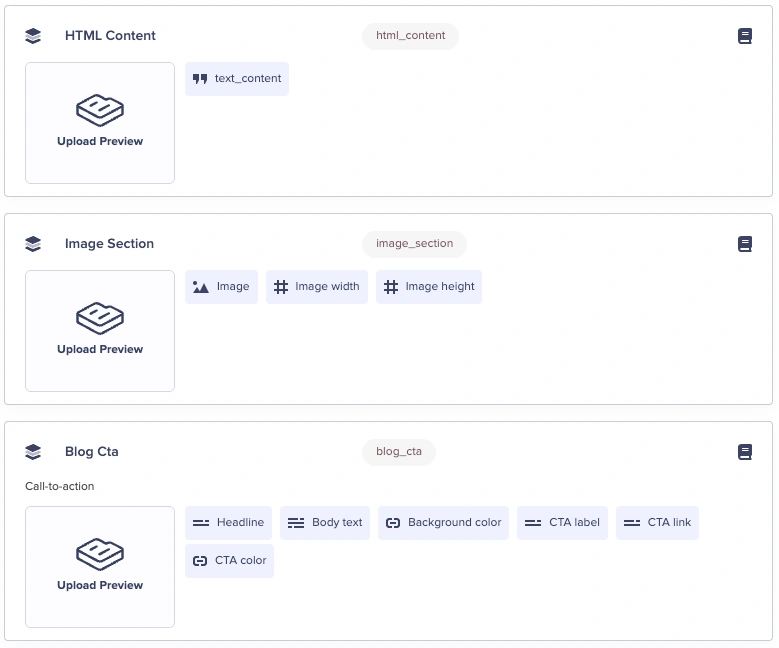Click the Blog Cta book icon

(x=744, y=452)
